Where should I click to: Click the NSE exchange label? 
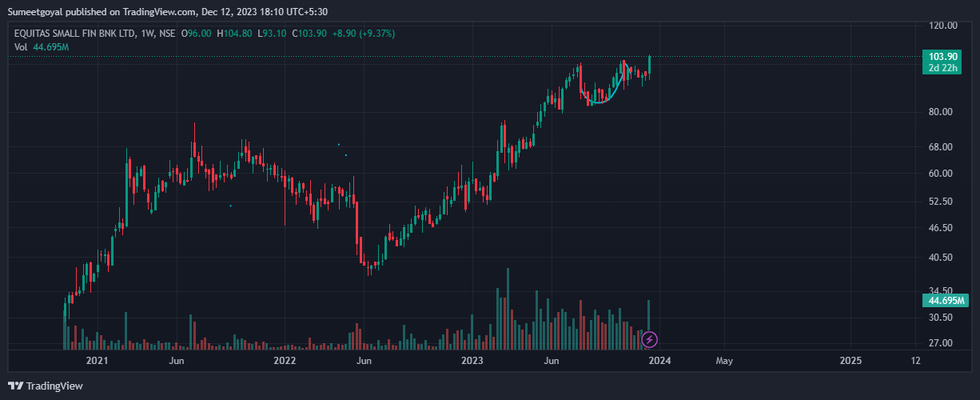pos(166,34)
